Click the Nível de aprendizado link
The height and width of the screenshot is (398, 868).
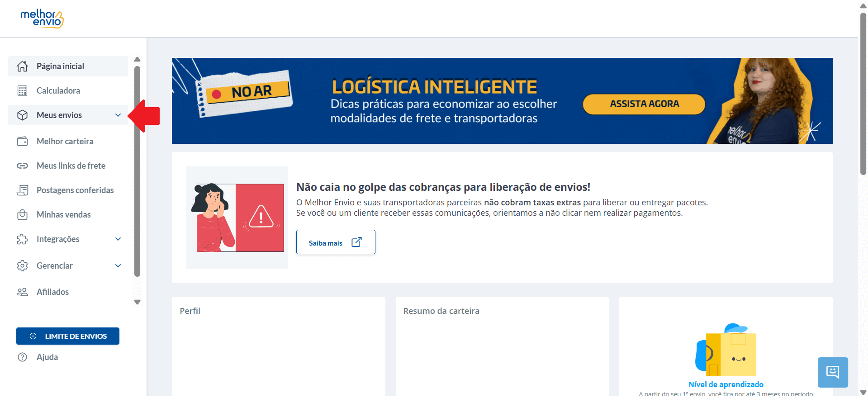(726, 384)
